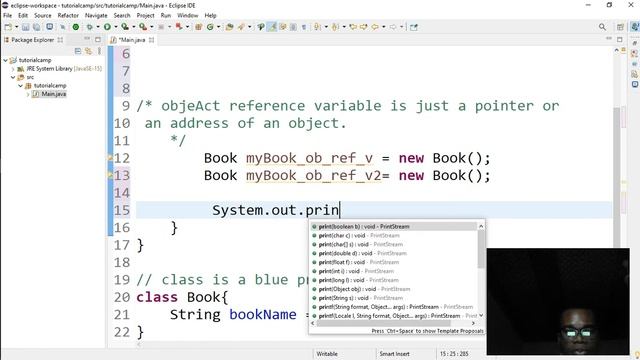
Task: Open the Refactor menu
Action: click(68, 16)
